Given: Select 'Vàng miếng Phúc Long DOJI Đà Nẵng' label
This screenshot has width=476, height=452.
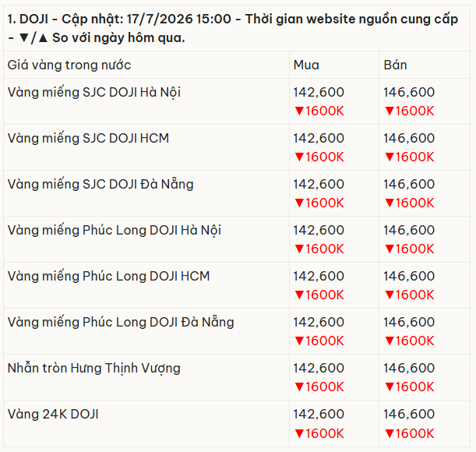Looking at the screenshot, I should click(x=121, y=323).
